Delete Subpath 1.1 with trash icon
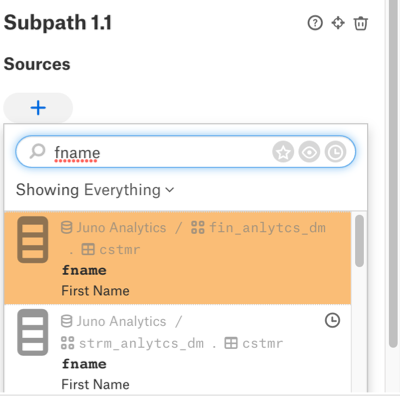Screen dimensions: 400x398 (361, 23)
